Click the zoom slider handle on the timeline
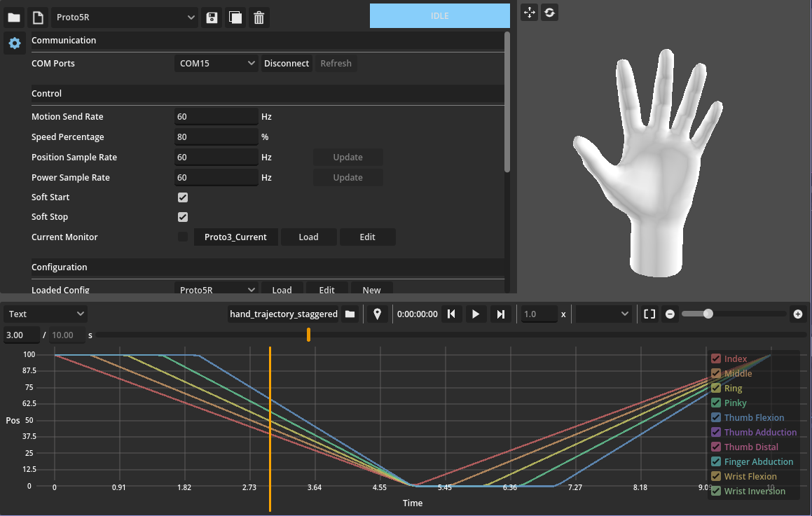This screenshot has width=812, height=516. (x=708, y=314)
